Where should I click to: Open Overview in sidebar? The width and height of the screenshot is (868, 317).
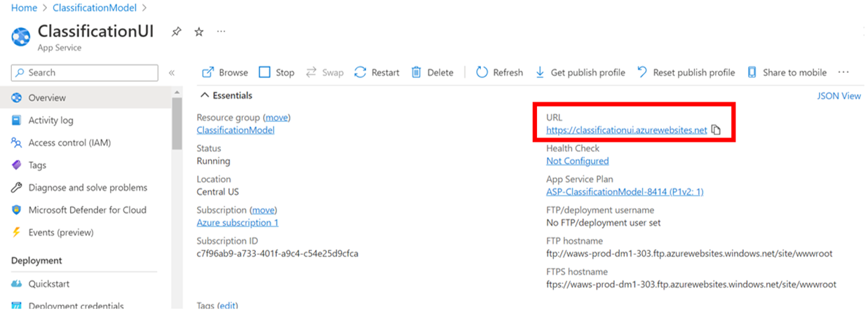coord(86,97)
